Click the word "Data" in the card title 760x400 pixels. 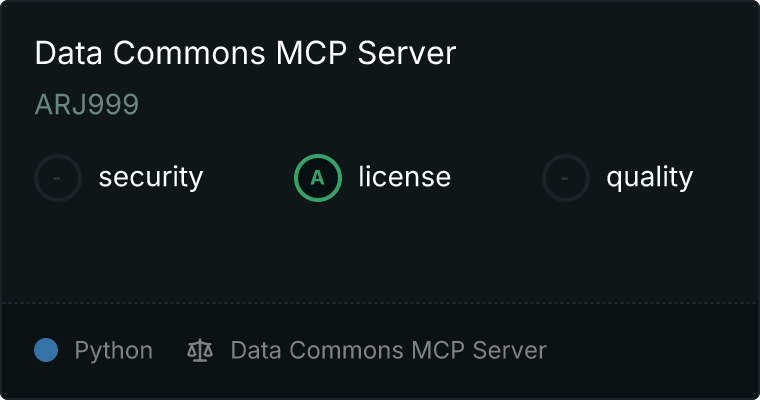pos(68,52)
